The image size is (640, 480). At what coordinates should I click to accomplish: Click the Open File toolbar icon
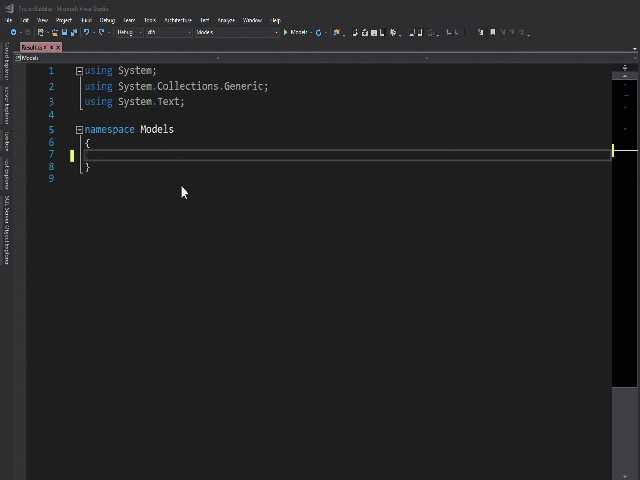coord(55,32)
